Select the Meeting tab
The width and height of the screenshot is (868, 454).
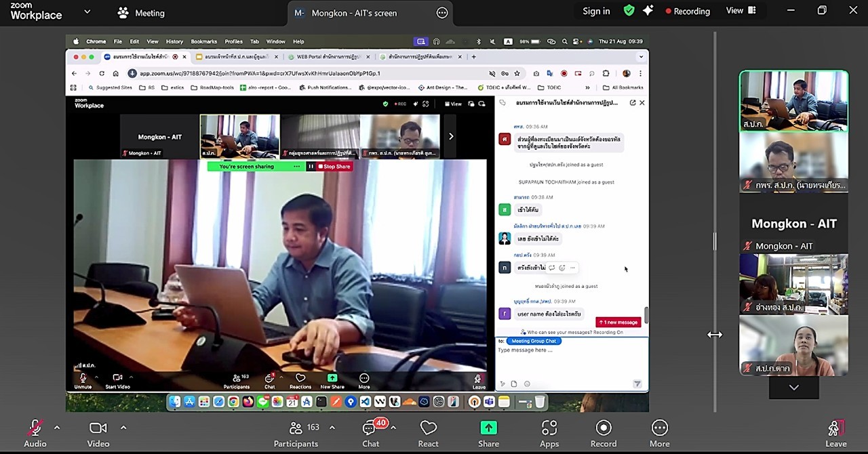click(x=141, y=13)
